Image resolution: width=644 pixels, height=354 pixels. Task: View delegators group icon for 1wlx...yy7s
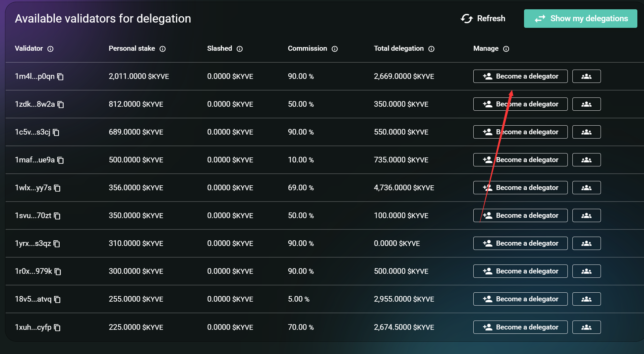(x=586, y=188)
